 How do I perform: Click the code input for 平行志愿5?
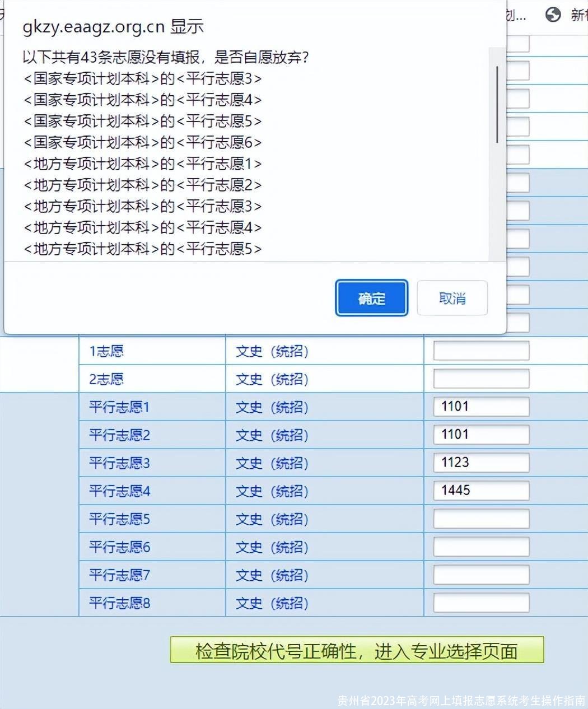480,519
